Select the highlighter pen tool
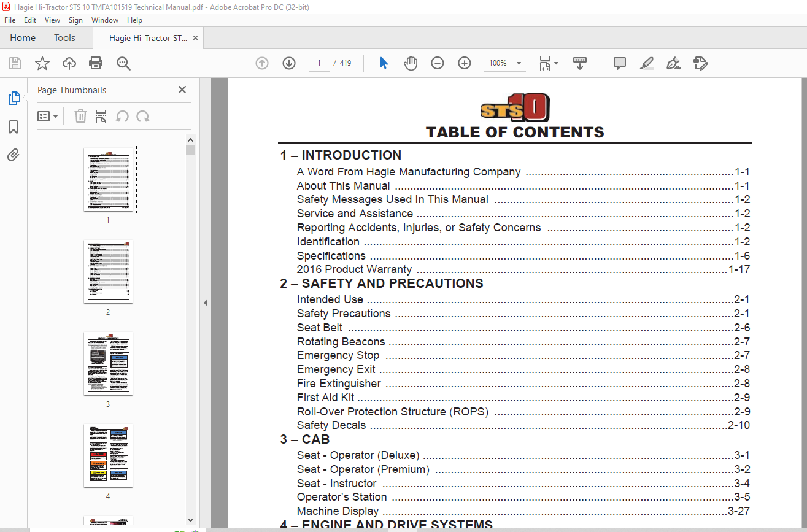 click(x=647, y=63)
